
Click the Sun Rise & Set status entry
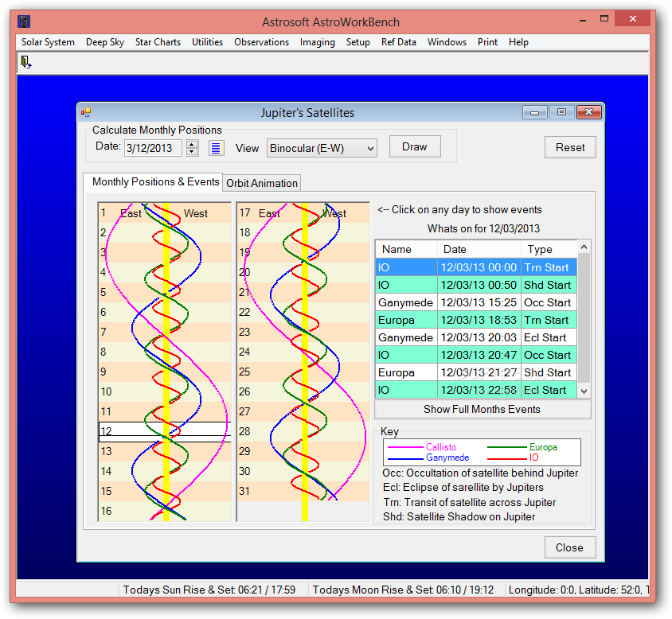click(209, 590)
